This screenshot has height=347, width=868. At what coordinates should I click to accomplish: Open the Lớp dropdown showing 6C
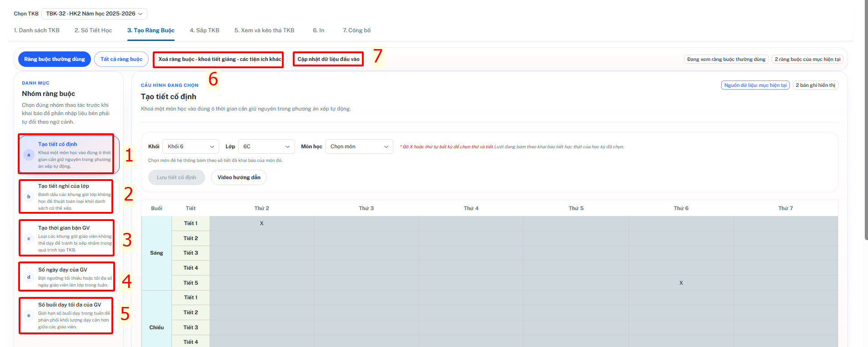[x=266, y=146]
